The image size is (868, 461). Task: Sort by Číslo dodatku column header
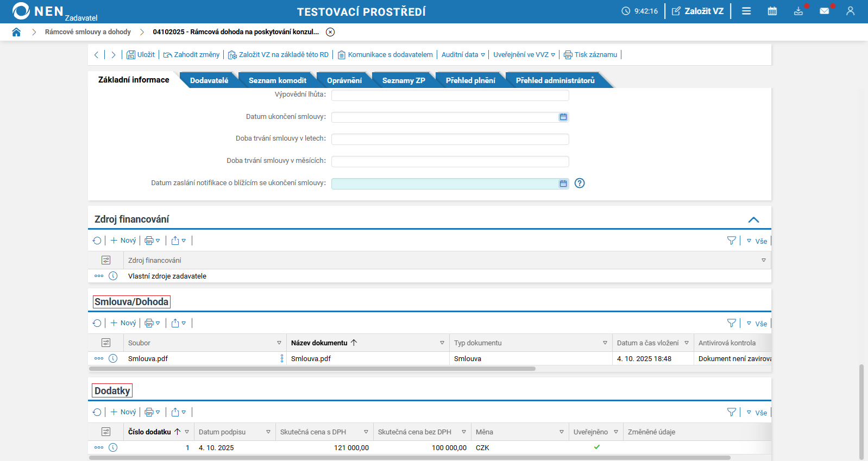(150, 432)
